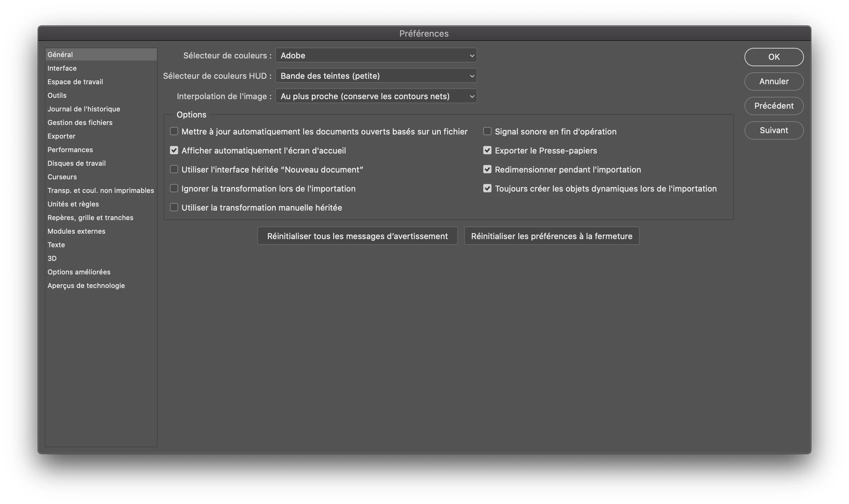Open the Interpolation de l'image dropdown
Image resolution: width=849 pixels, height=504 pixels.
(x=376, y=96)
